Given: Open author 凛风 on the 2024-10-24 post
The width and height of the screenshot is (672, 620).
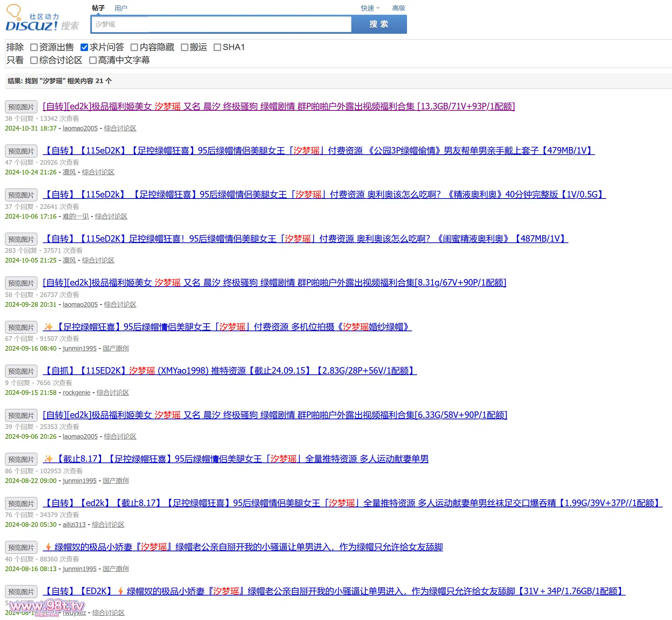Looking at the screenshot, I should 69,172.
